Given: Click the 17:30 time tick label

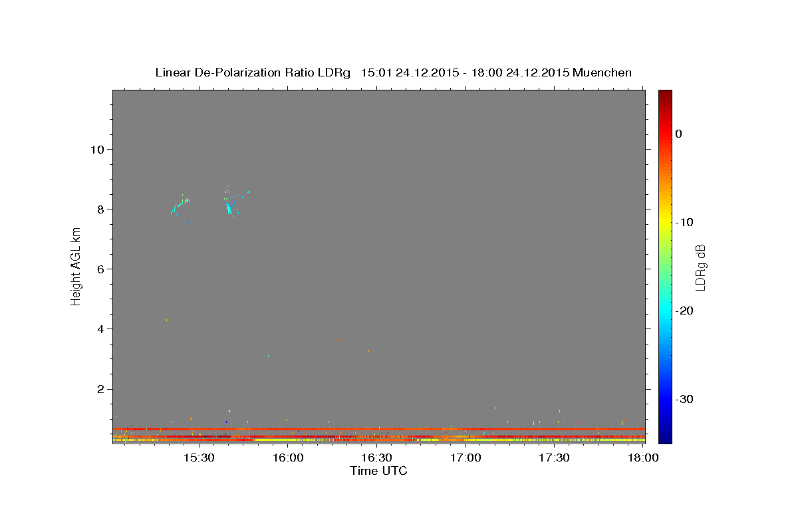Looking at the screenshot, I should [554, 458].
